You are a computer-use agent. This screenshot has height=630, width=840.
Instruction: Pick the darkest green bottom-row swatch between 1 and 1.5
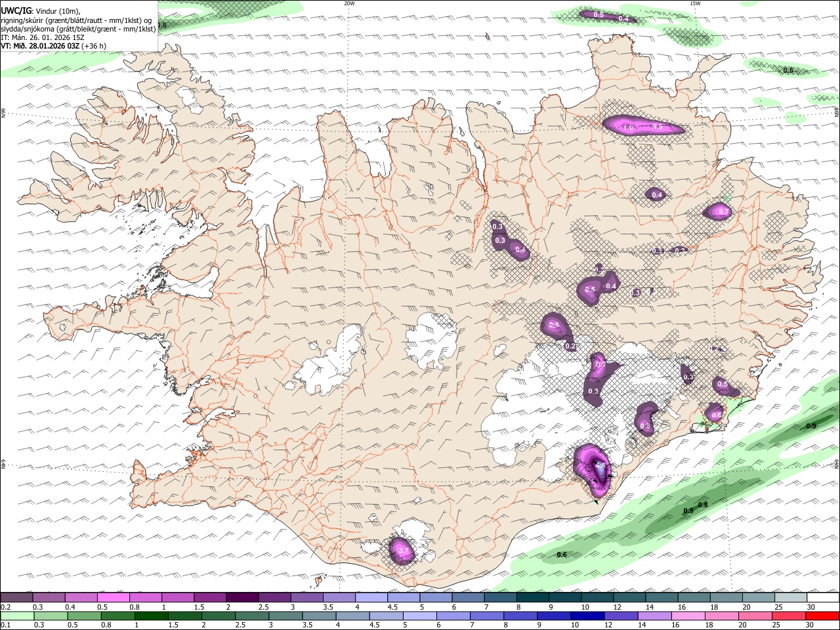[x=153, y=616]
